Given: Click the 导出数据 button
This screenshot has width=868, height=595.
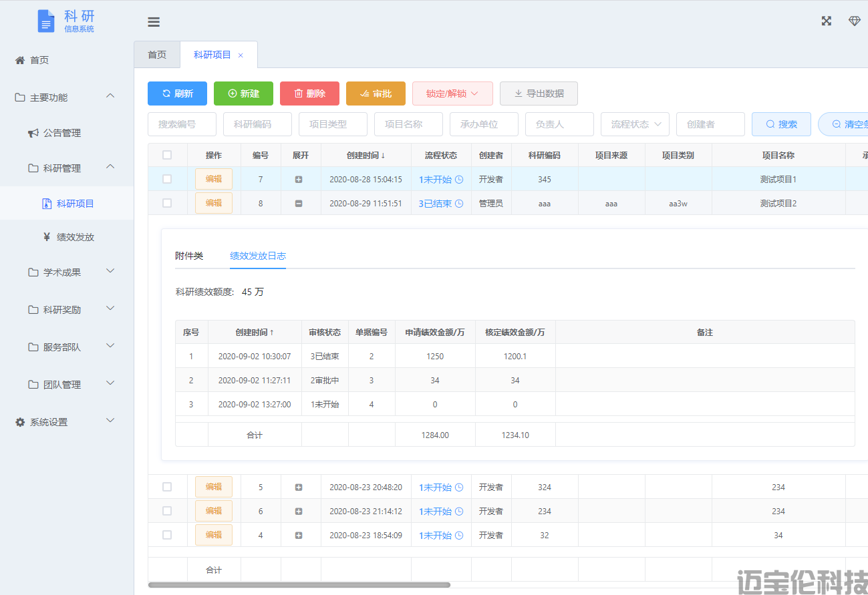Looking at the screenshot, I should coord(539,93).
